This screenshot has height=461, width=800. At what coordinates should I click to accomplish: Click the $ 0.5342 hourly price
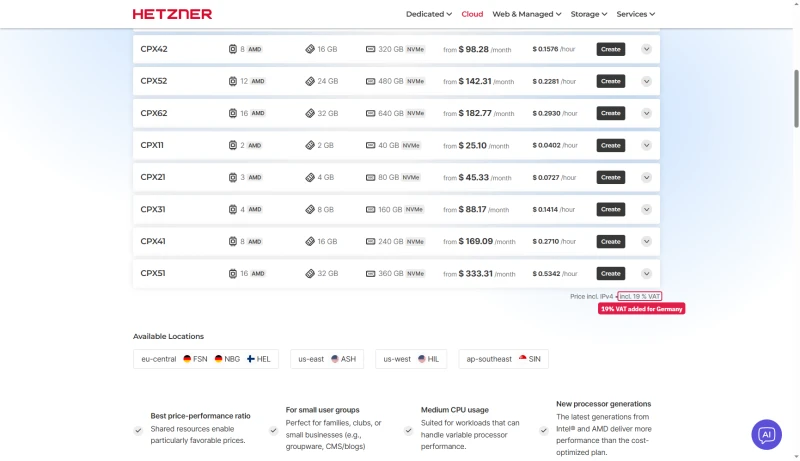click(x=546, y=274)
